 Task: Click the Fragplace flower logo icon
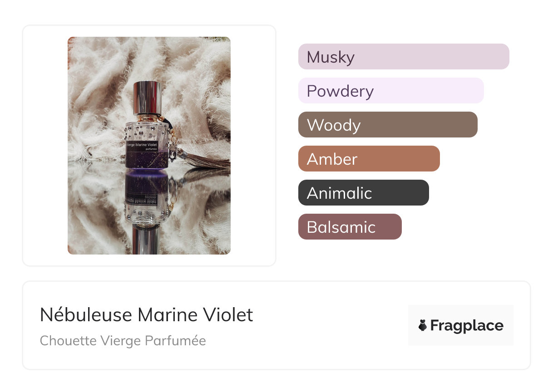coord(423,325)
